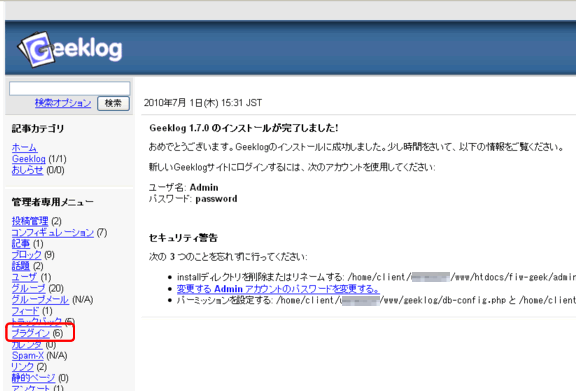Open プラグイン (6) admin link
This screenshot has height=391, width=576.
[x=30, y=333]
